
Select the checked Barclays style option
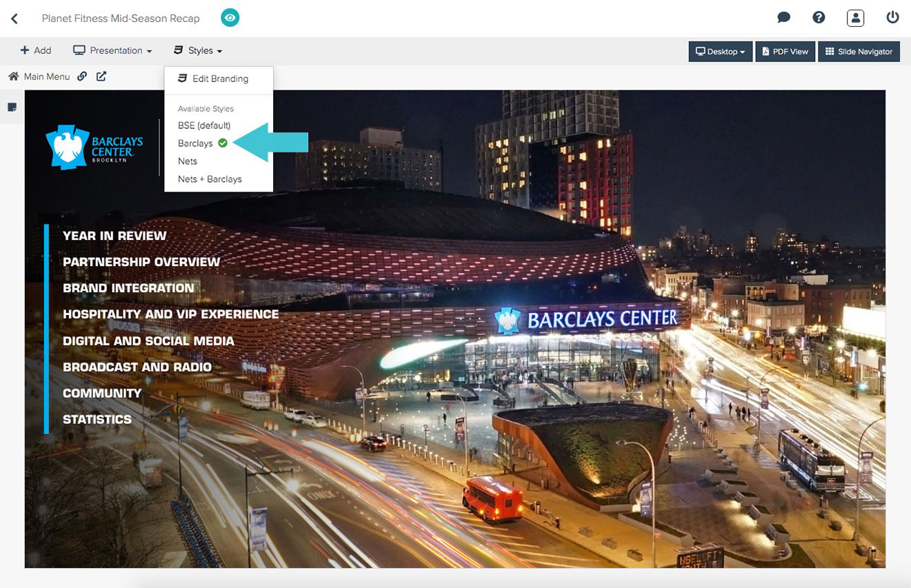point(196,143)
